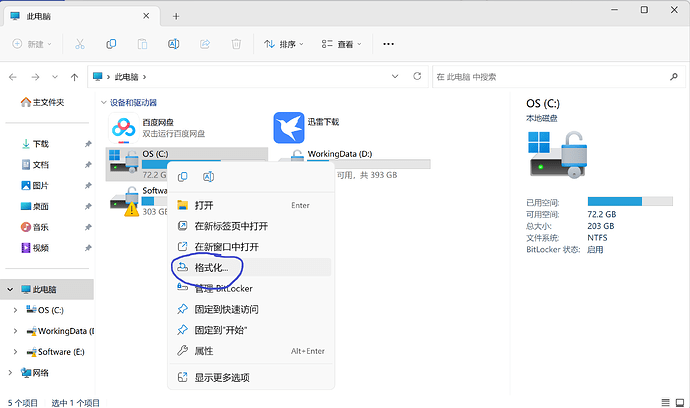The image size is (690, 408).
Task: Expand OS (C:) in navigation tree
Action: [15, 310]
